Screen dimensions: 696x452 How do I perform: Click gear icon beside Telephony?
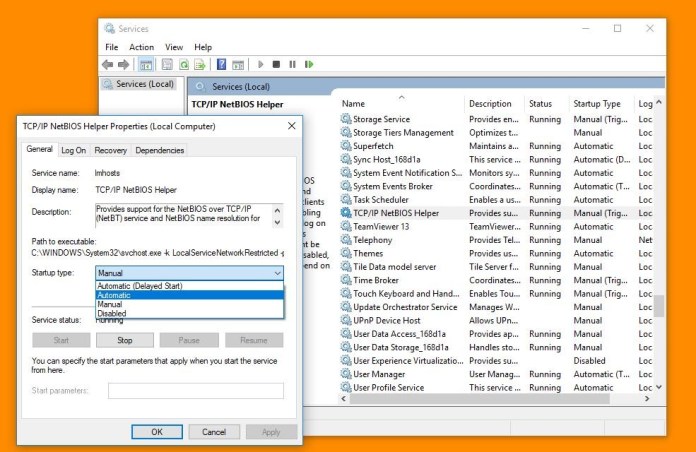346,240
